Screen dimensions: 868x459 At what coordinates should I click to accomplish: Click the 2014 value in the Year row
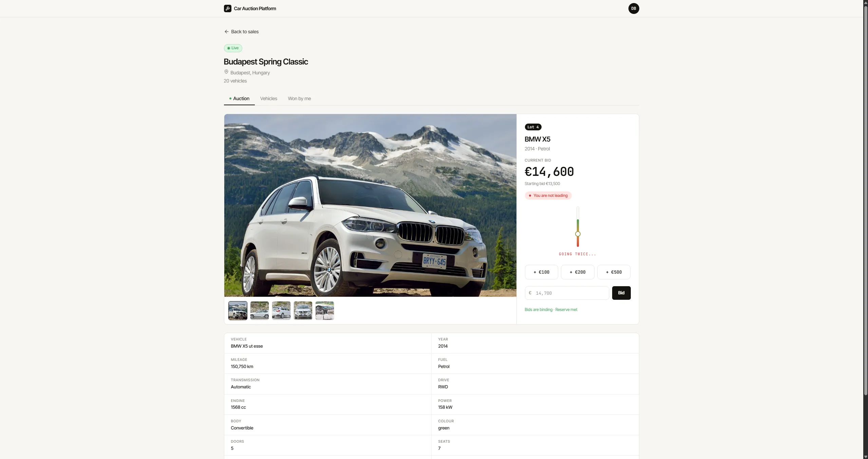pos(442,346)
